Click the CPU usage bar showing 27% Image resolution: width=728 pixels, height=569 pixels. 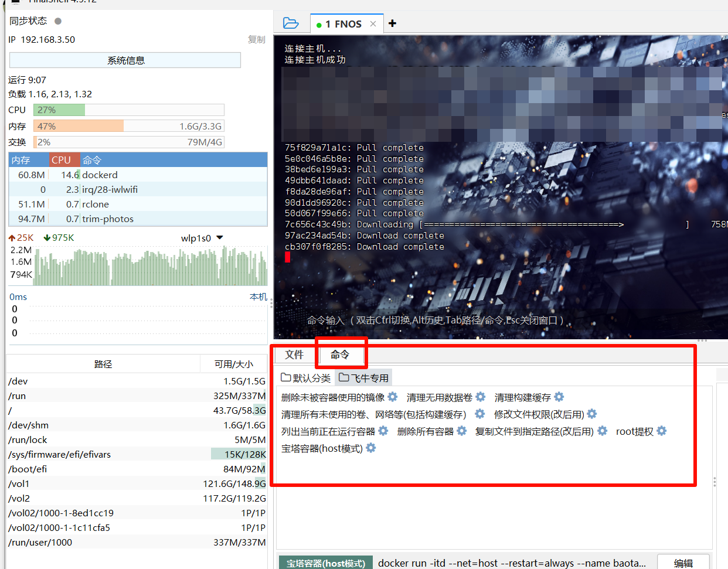128,110
